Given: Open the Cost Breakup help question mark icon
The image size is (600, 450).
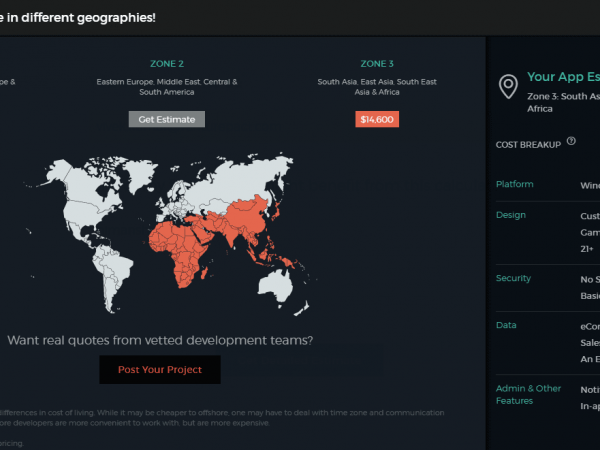Looking at the screenshot, I should coord(571,142).
